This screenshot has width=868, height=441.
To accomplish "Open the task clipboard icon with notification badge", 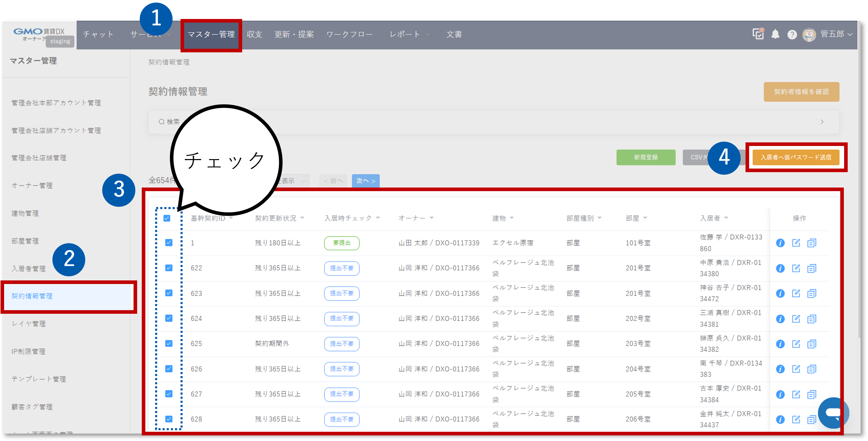I will [x=758, y=34].
